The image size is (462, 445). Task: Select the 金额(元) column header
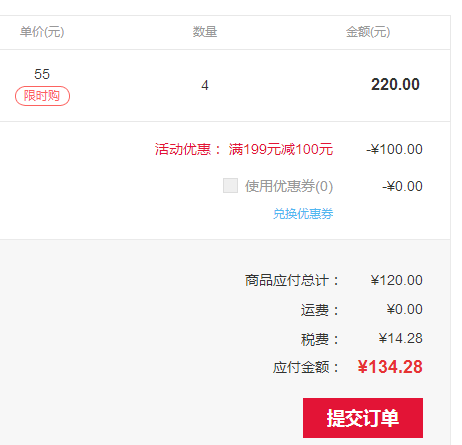click(368, 32)
